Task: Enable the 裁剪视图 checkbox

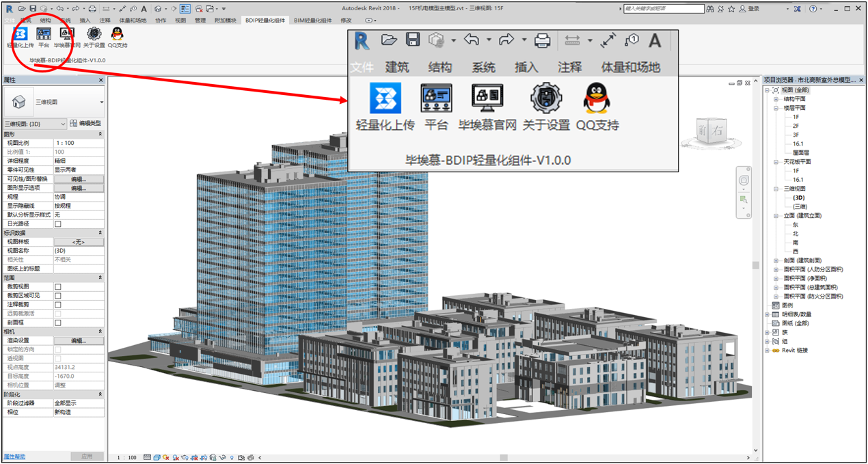Action: click(x=58, y=287)
